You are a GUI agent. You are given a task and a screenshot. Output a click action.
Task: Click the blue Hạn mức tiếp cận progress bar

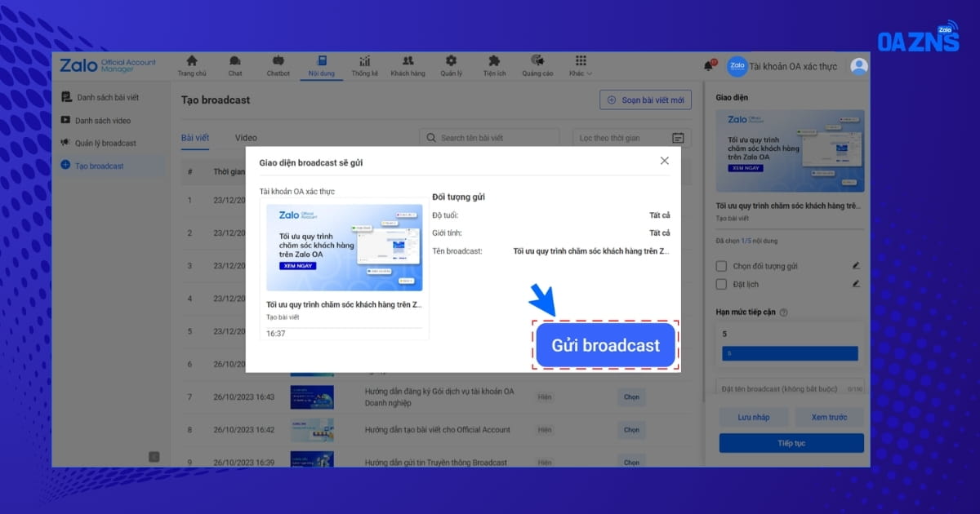pyautogui.click(x=790, y=353)
